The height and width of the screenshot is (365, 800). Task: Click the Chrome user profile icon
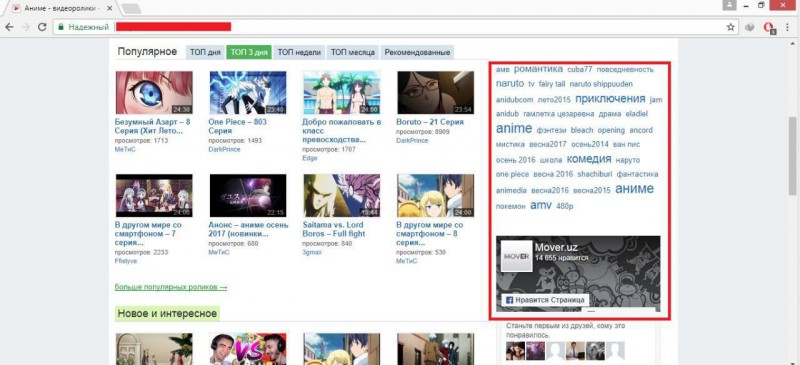pos(730,5)
